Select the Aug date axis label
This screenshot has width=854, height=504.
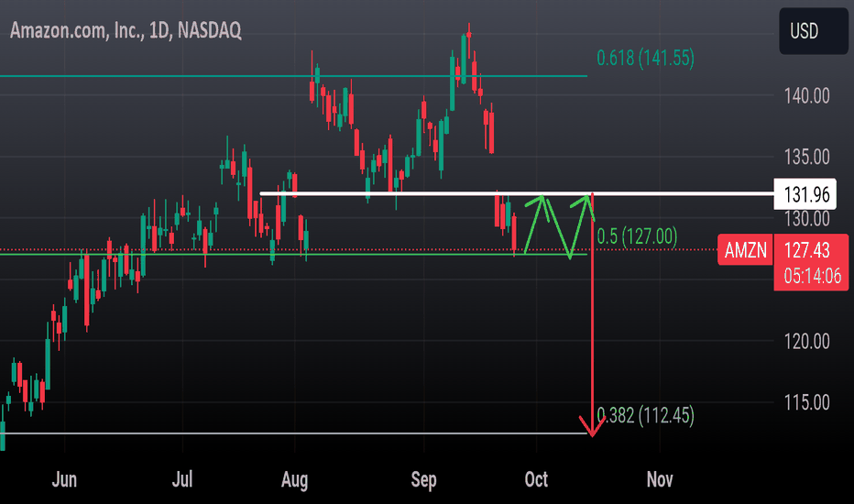295,479
